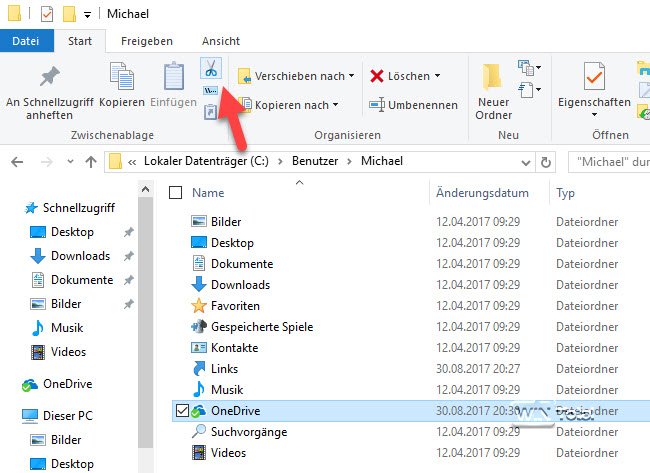Open the Customize Quick Access Toolbar arrow

click(87, 15)
